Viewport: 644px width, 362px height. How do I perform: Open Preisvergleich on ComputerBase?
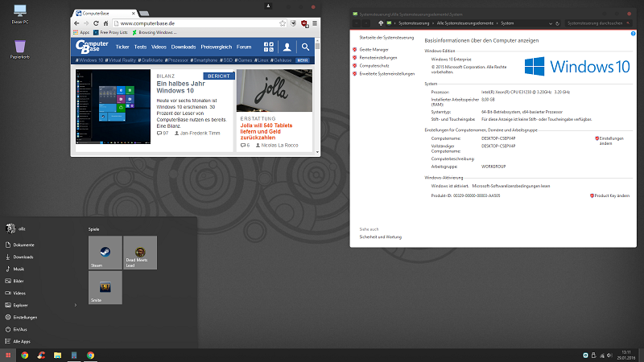coord(217,47)
